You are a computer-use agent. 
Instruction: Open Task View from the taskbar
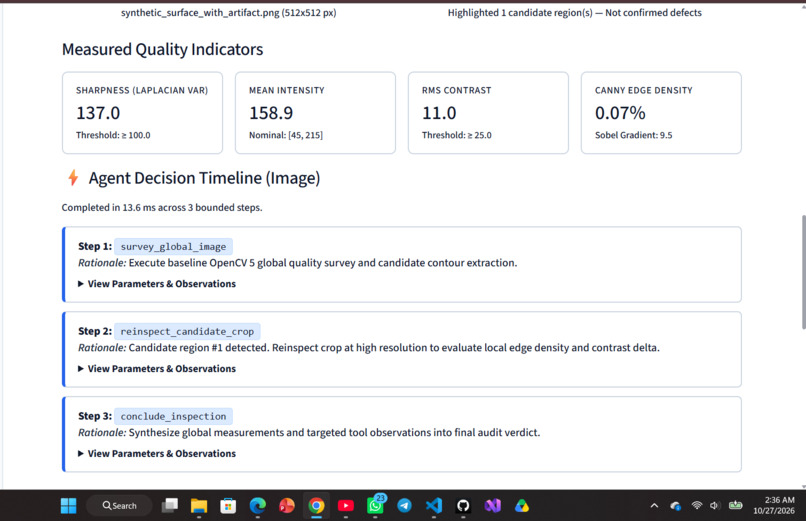point(170,506)
